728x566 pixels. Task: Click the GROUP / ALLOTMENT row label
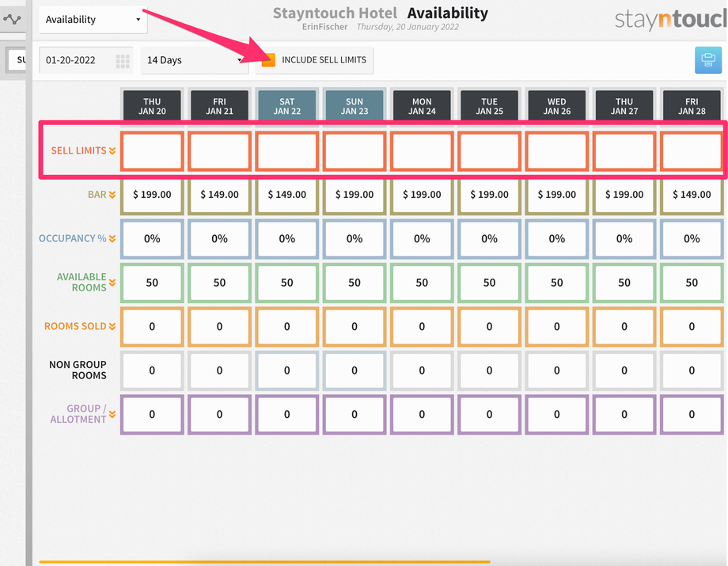point(78,414)
